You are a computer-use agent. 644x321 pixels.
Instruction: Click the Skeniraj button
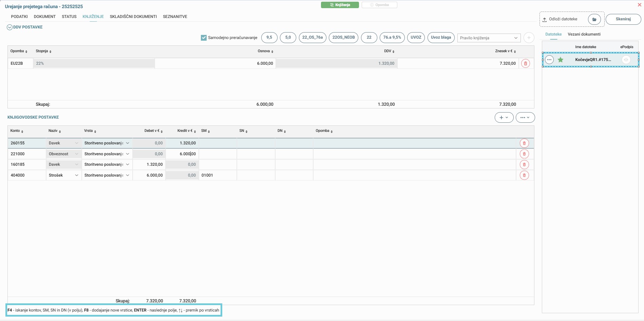[623, 19]
